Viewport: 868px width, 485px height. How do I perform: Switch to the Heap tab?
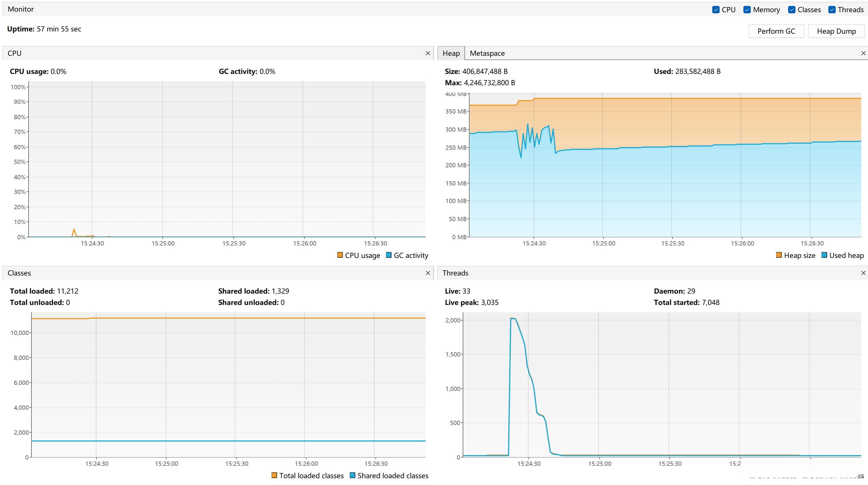pyautogui.click(x=451, y=53)
